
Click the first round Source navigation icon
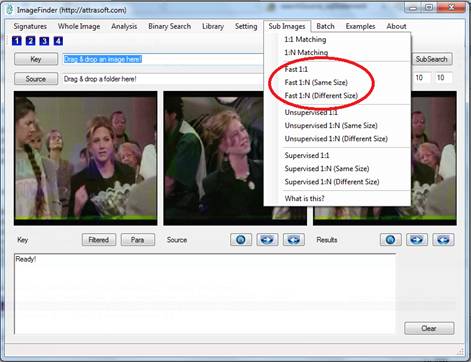(241, 240)
